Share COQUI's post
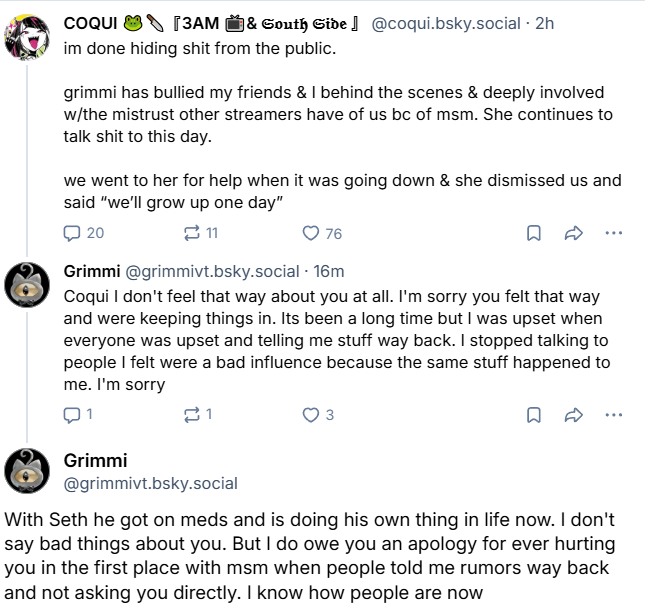Image resolution: width=645 pixels, height=610 pixels. click(574, 233)
